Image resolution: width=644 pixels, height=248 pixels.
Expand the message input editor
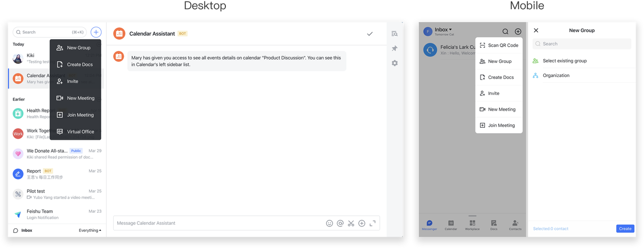coord(373,223)
